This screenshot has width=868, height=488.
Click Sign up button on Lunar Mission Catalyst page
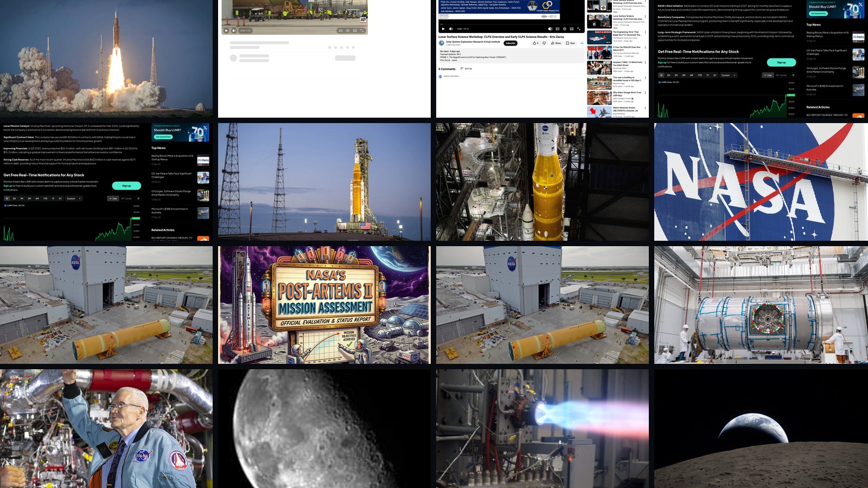126,185
